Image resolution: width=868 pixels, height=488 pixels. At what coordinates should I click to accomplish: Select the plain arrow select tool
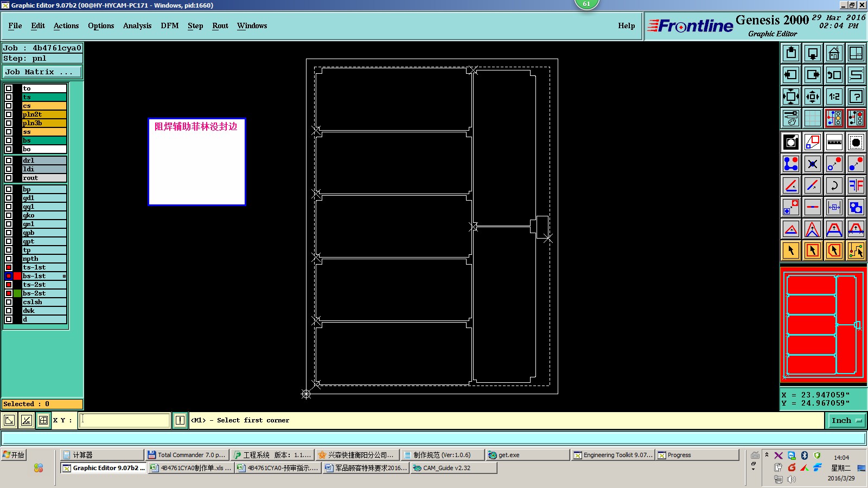point(791,251)
